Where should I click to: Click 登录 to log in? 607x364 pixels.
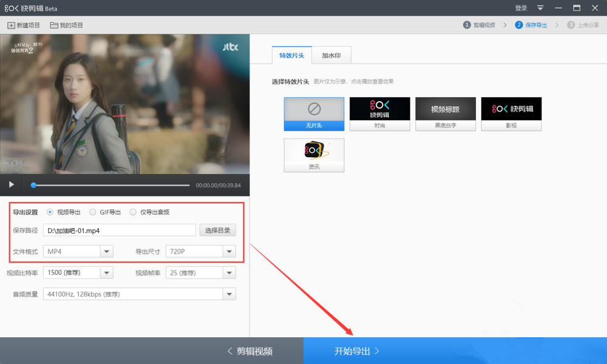521,8
